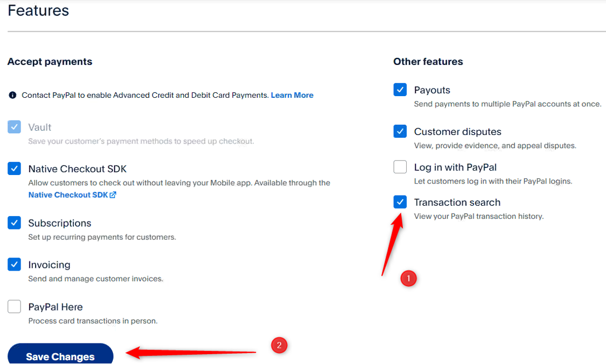Uncheck the Transaction search checkbox
The width and height of the screenshot is (606, 364).
tap(400, 201)
